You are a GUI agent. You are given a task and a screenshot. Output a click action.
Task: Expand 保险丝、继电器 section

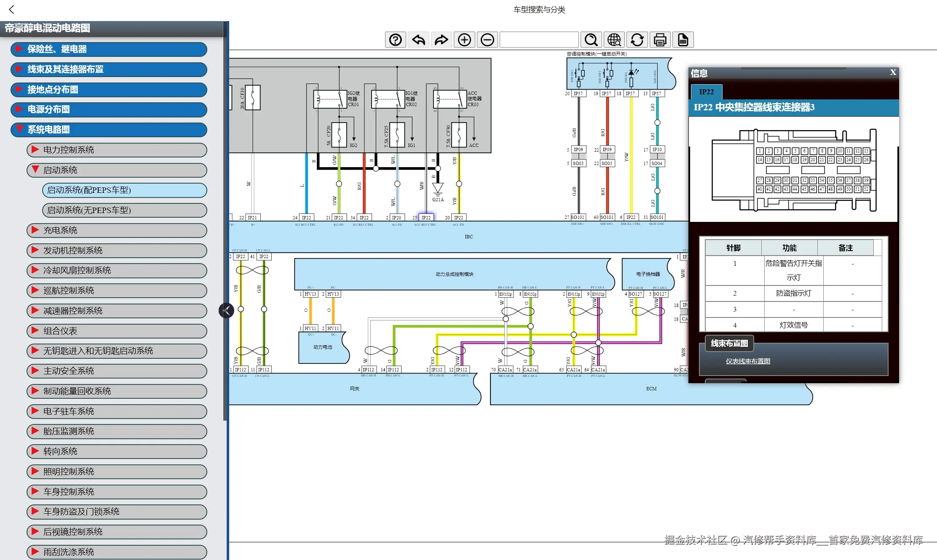coord(109,49)
